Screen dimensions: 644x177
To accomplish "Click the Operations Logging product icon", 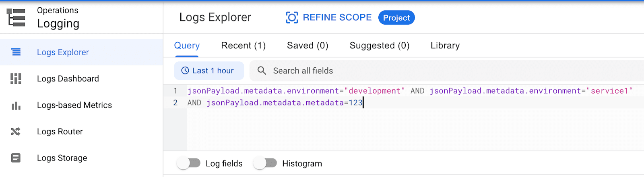I will tap(16, 17).
